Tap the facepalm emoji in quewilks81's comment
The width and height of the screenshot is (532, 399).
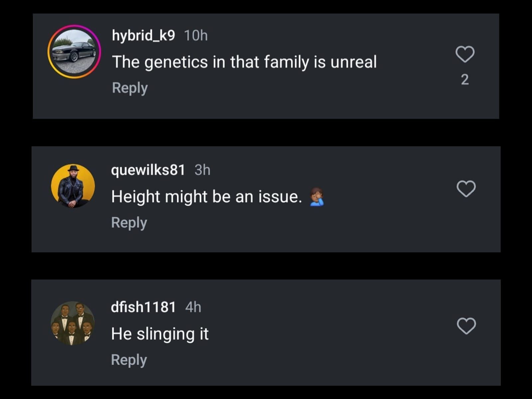317,196
